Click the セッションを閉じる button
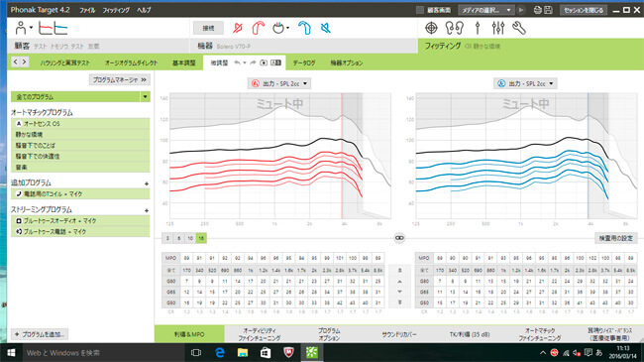644x362 pixels. tap(584, 10)
